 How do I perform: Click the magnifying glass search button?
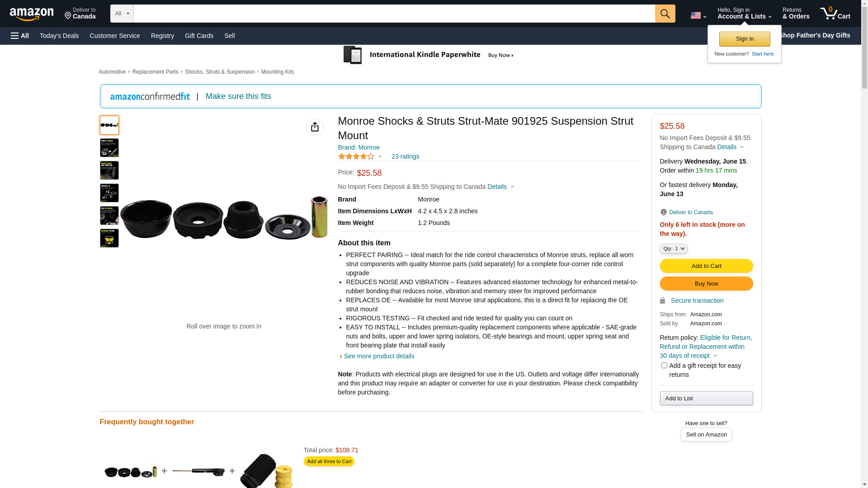point(665,14)
